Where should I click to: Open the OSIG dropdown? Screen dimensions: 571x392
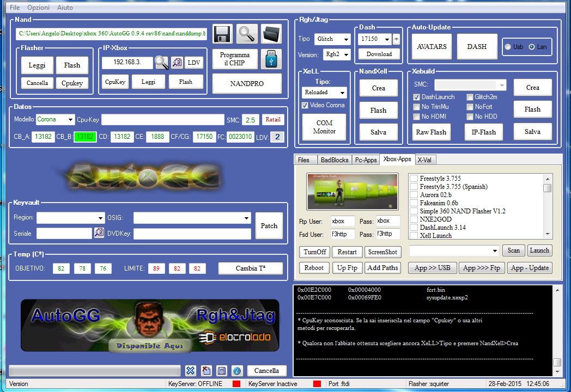pyautogui.click(x=246, y=218)
